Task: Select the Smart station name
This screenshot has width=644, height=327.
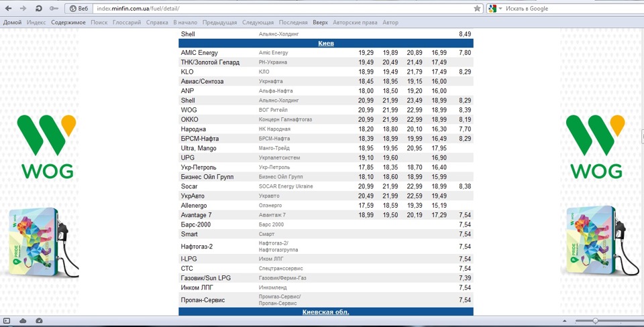Action: pyautogui.click(x=189, y=235)
